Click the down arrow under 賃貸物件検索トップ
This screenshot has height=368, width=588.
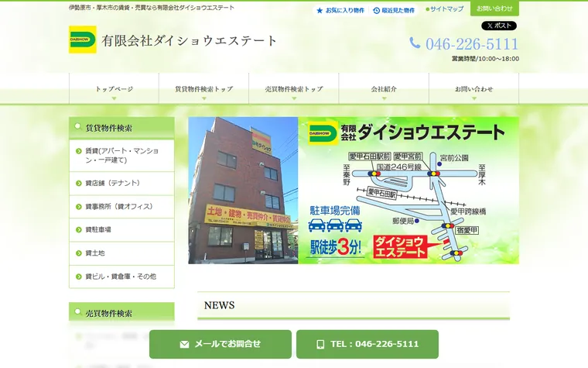coord(204,98)
